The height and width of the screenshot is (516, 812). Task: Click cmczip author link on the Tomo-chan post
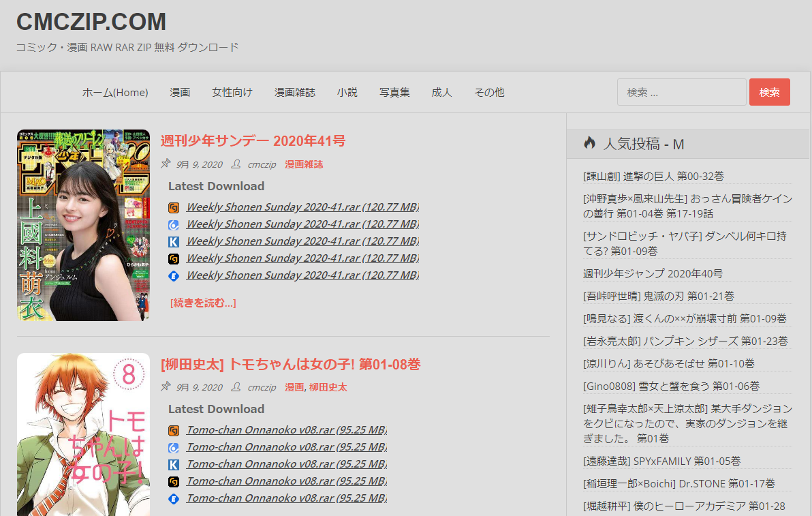tap(262, 387)
